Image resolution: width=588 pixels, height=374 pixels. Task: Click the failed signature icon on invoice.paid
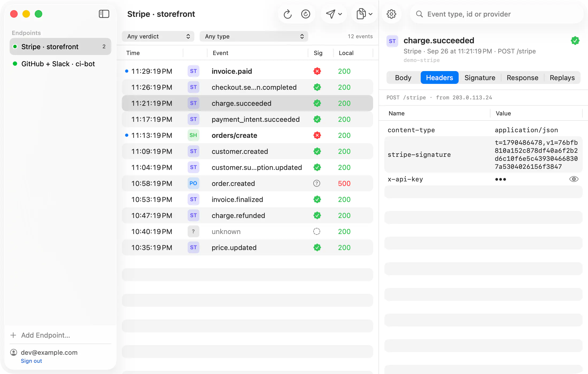coord(317,71)
